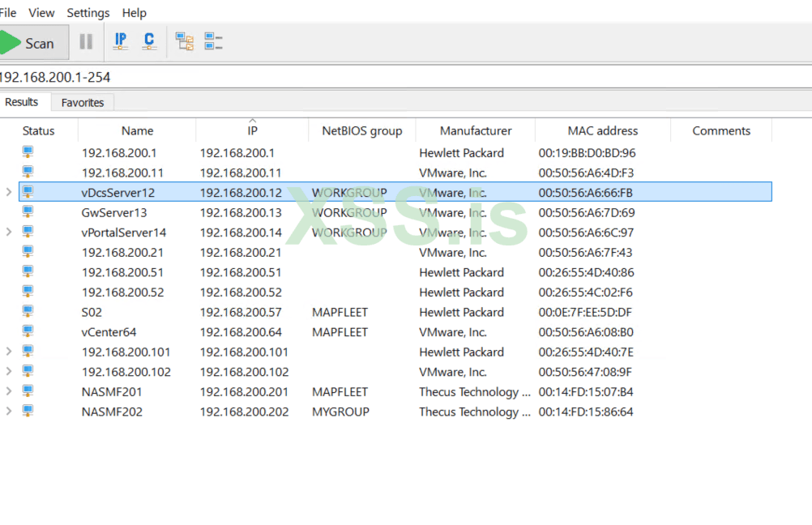
Task: Click the vPortalServer14 name cell
Action: click(x=124, y=233)
